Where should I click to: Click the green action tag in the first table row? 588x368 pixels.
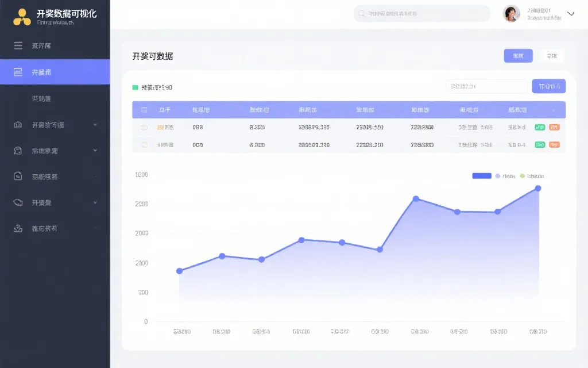pos(540,128)
